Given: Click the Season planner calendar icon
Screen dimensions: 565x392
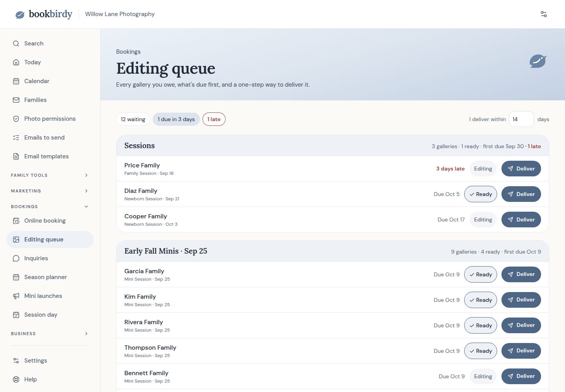Looking at the screenshot, I should 16,277.
